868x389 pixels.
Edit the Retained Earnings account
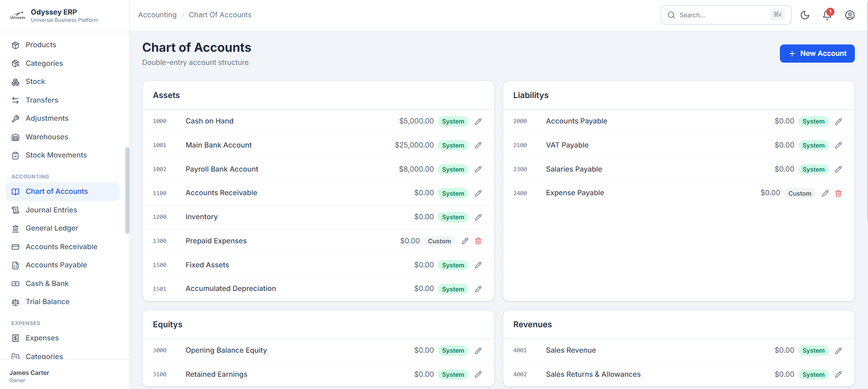[478, 374]
